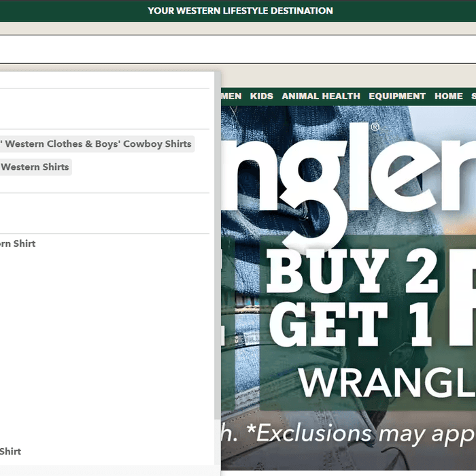Open the cut-off menu item right of HOME

point(473,97)
